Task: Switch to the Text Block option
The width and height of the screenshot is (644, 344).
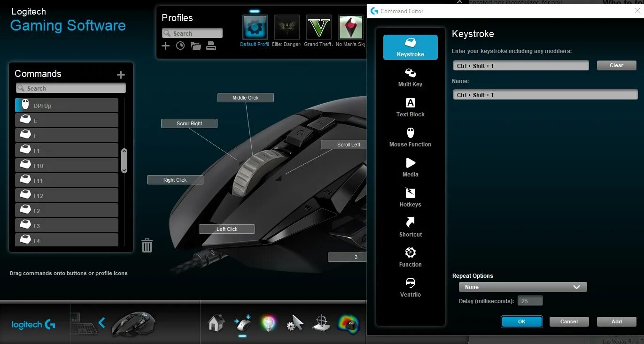Action: pyautogui.click(x=410, y=107)
